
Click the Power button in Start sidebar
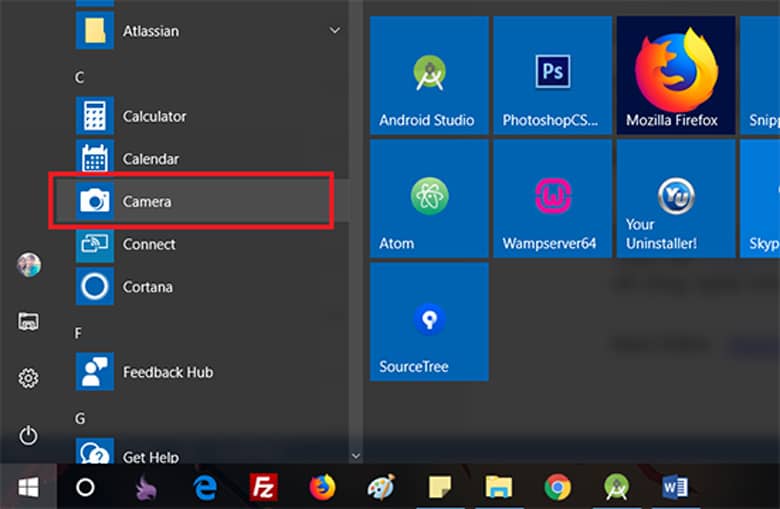coord(28,435)
